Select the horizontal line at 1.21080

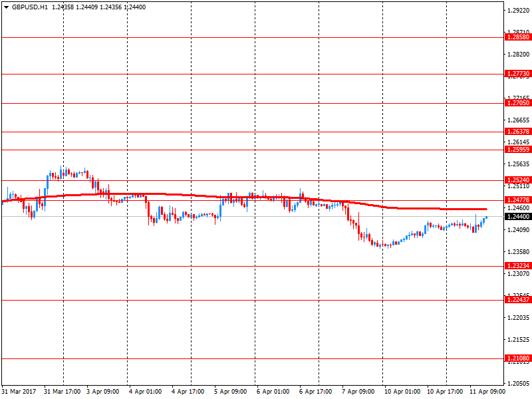(253, 358)
